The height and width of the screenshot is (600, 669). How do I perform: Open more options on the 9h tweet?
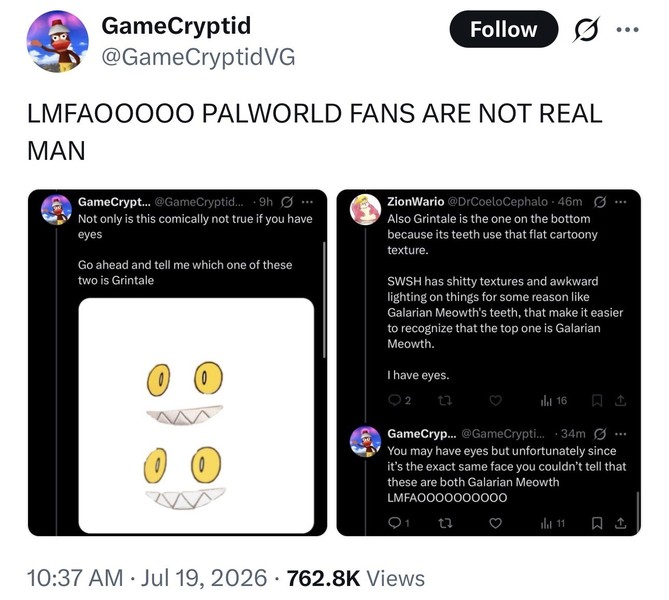point(307,202)
